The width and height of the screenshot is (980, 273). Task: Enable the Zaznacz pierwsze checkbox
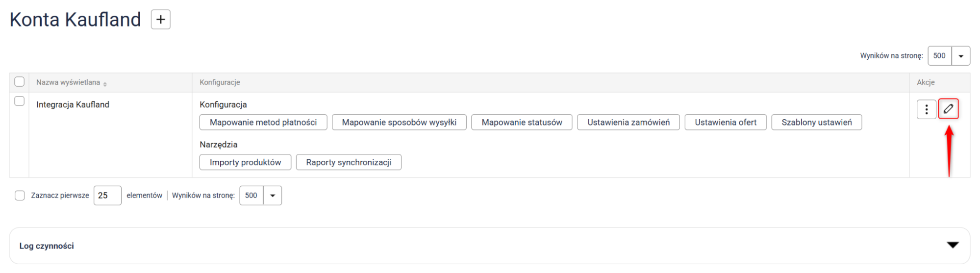point(20,196)
